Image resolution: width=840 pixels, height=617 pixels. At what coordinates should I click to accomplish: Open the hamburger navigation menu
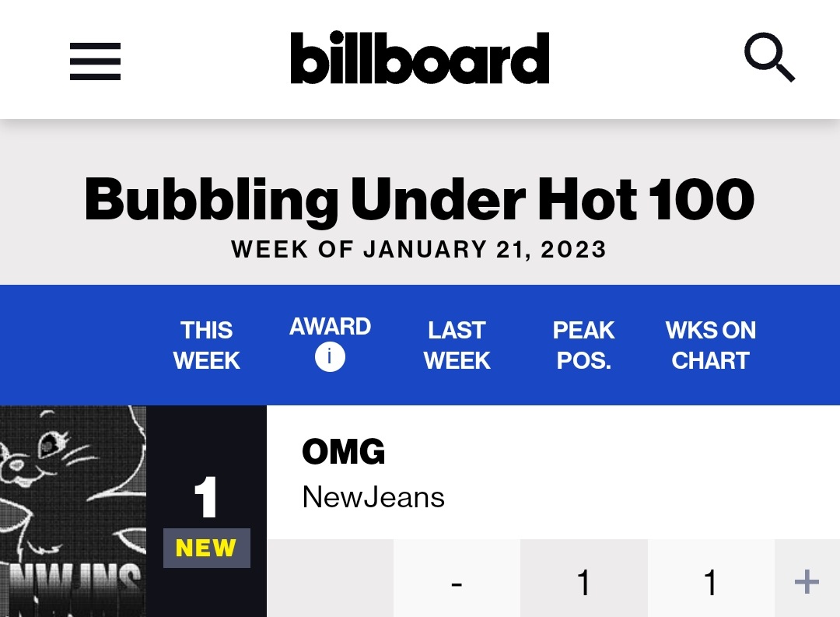[x=96, y=61]
